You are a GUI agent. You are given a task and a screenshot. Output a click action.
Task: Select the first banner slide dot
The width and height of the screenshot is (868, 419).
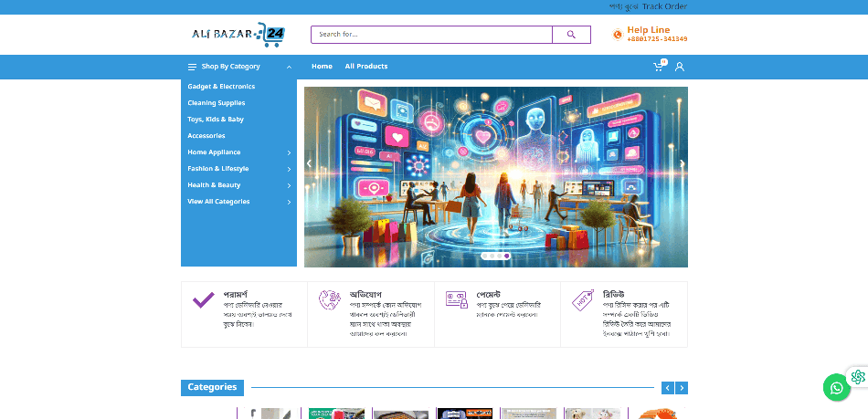[x=485, y=256]
